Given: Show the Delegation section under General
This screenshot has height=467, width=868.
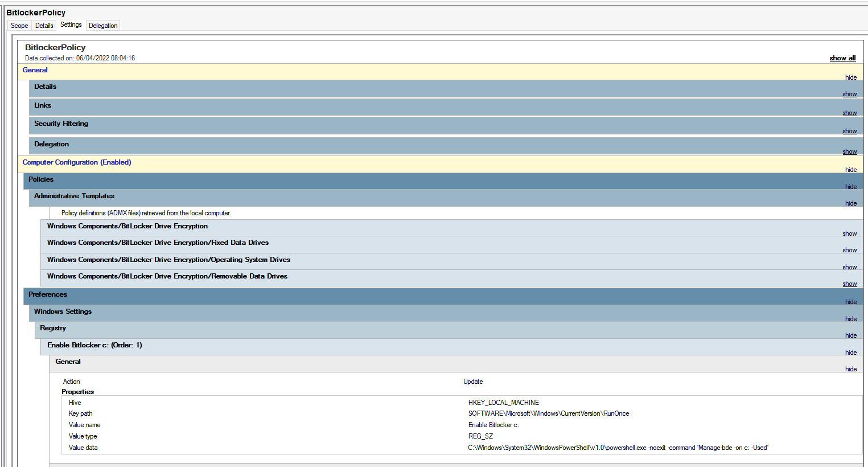Looking at the screenshot, I should (x=849, y=151).
